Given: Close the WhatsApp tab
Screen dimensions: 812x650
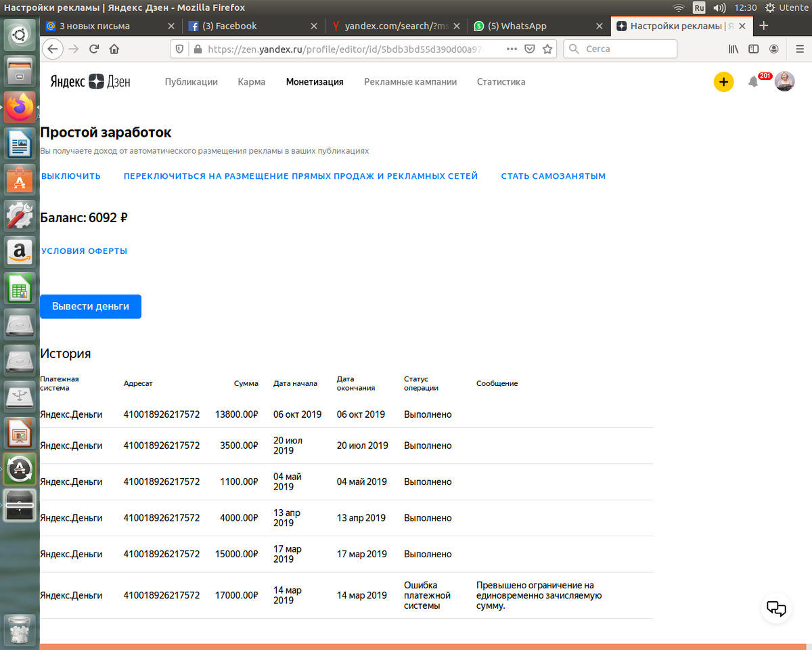Looking at the screenshot, I should click(599, 26).
